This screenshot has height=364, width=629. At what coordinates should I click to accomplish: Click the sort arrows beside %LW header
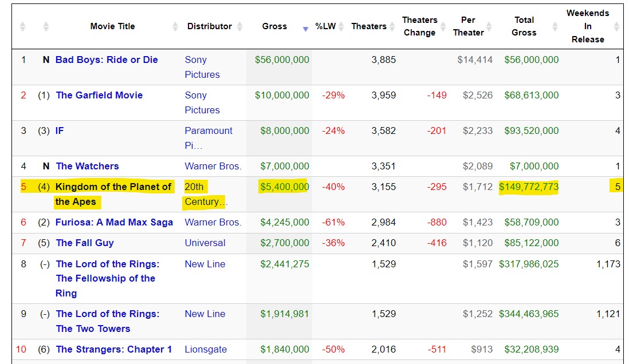coord(341,27)
